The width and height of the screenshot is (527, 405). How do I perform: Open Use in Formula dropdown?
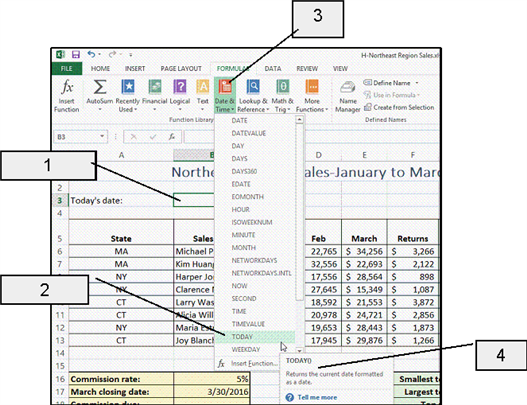coord(392,95)
